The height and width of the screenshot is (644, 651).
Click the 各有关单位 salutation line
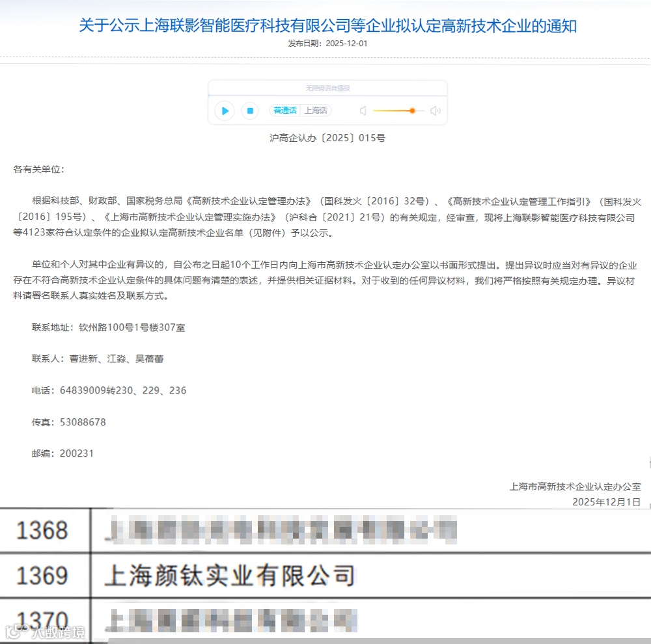38,169
